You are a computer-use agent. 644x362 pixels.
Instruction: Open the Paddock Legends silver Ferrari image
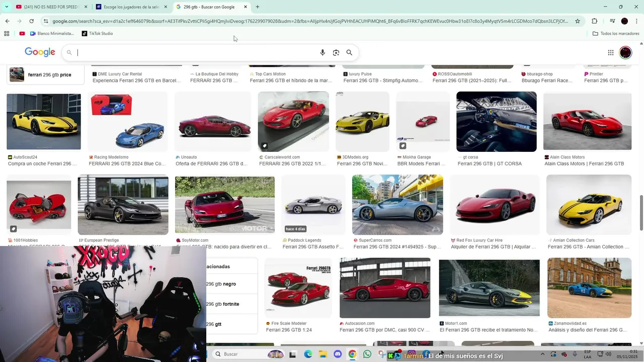[313, 205]
